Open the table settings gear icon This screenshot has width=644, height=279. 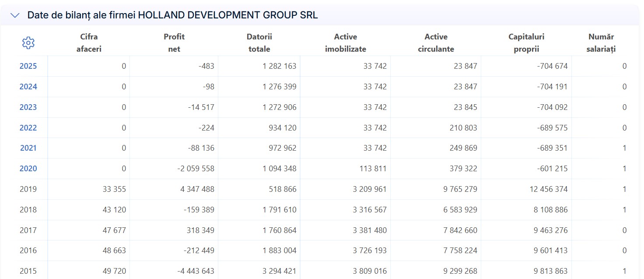(x=28, y=43)
